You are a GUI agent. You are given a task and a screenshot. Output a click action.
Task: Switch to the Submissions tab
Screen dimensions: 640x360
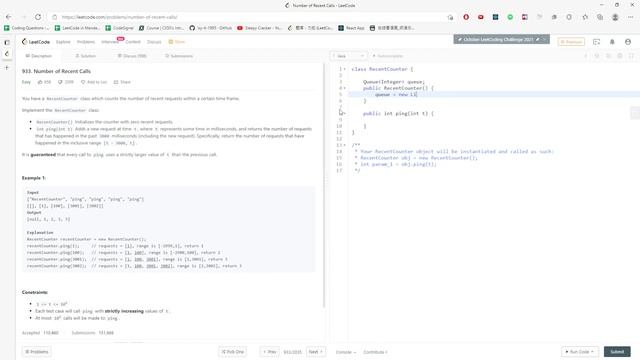pos(179,56)
